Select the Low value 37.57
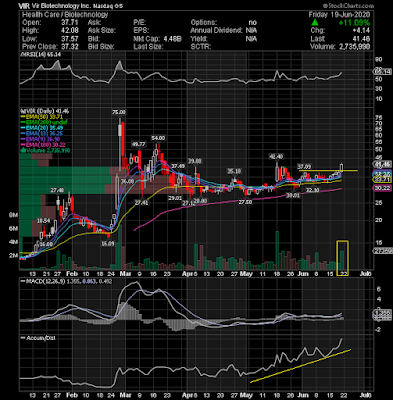 71,39
